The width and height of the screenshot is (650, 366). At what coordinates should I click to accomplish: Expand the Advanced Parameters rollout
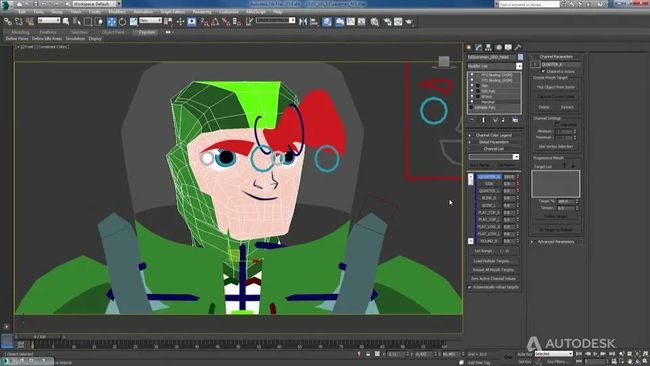pyautogui.click(x=555, y=242)
